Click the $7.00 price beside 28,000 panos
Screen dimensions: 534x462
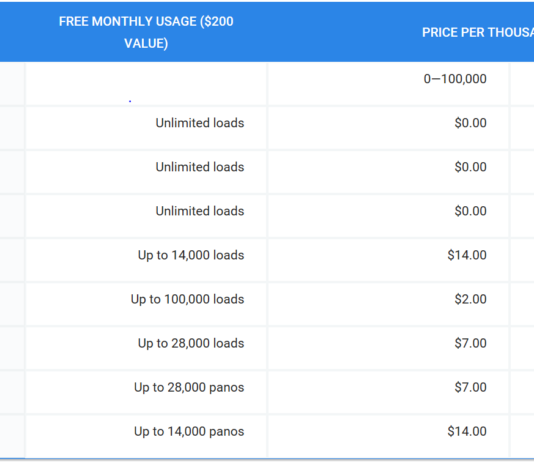(x=388, y=392)
